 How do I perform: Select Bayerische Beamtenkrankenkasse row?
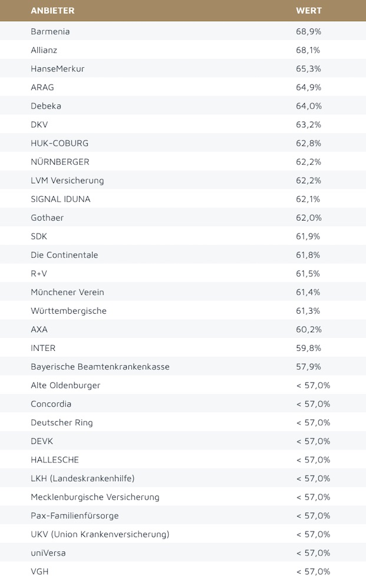[x=100, y=367]
